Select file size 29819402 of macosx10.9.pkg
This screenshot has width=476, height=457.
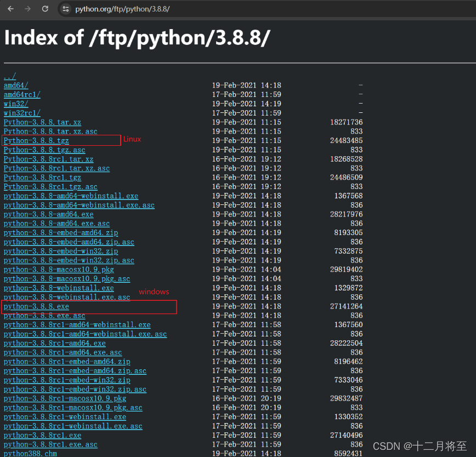[x=347, y=269]
